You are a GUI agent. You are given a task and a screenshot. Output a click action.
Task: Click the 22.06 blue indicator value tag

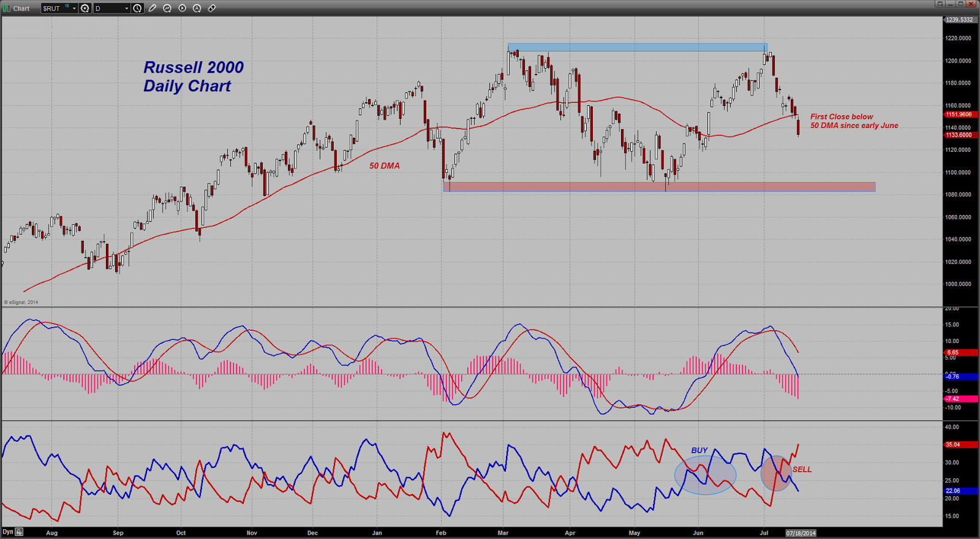click(960, 491)
